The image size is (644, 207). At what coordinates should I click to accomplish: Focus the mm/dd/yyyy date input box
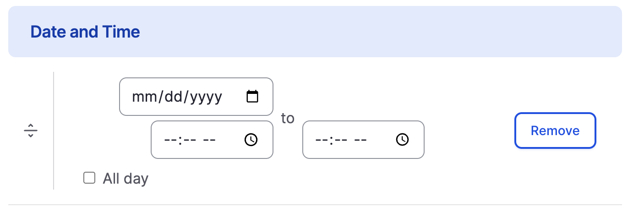point(196,97)
